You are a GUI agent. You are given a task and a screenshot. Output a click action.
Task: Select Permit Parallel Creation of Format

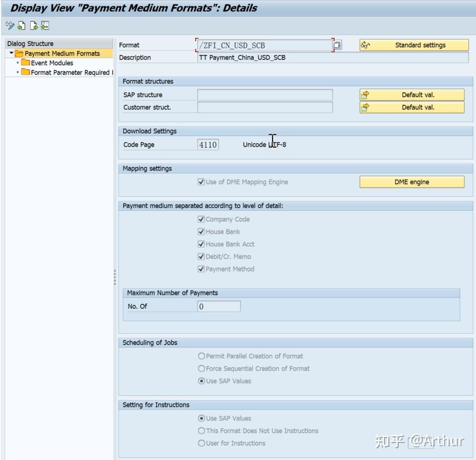[201, 356]
